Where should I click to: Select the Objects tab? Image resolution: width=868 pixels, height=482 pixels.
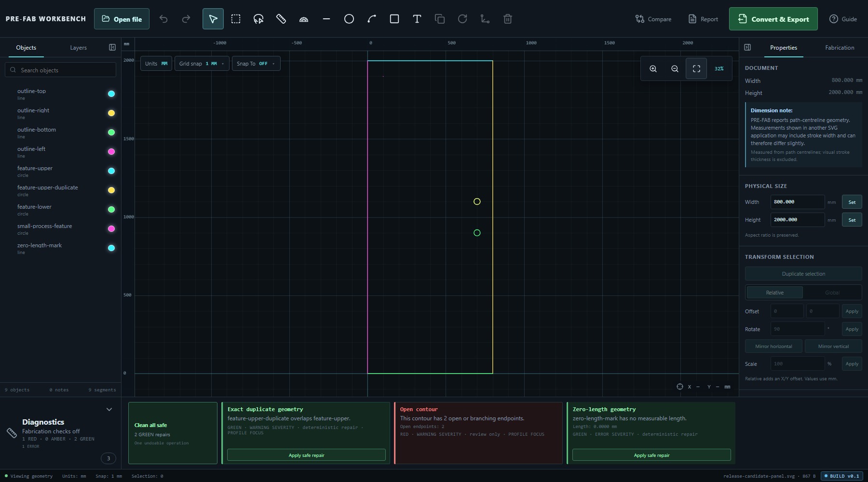[26, 48]
